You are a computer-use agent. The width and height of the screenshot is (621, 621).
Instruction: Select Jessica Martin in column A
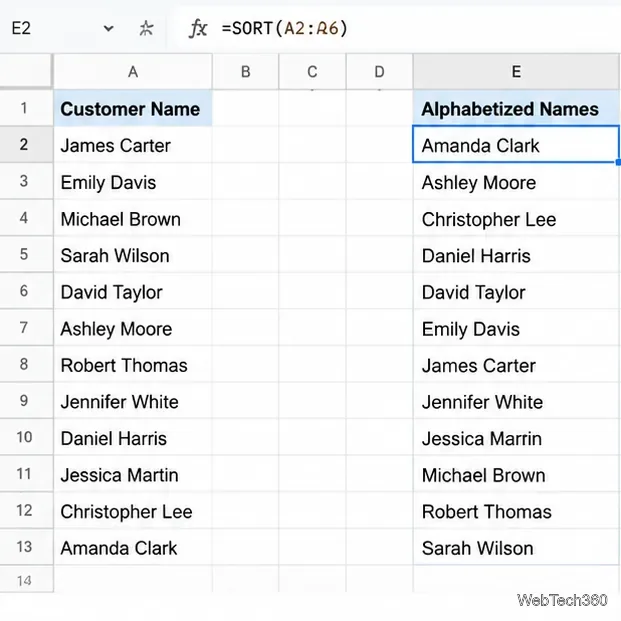tap(133, 474)
